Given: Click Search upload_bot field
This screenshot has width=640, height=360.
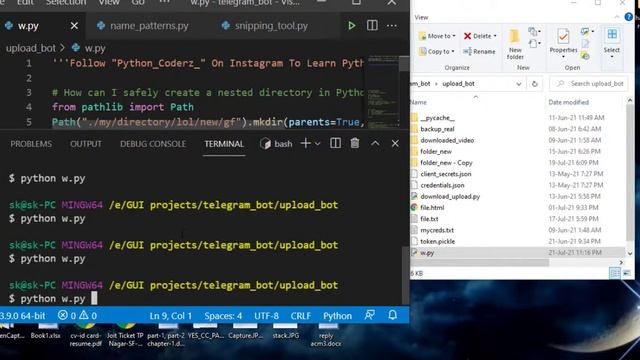Looking at the screenshot, I should coord(590,84).
